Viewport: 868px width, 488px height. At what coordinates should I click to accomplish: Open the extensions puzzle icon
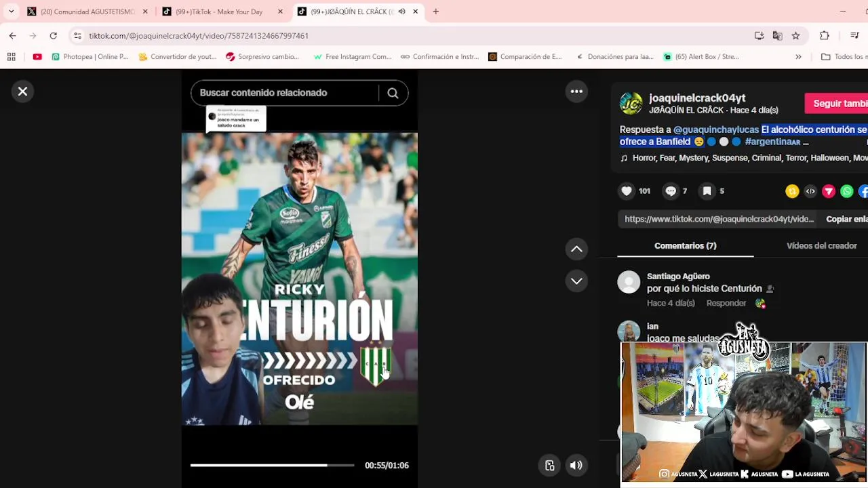click(x=825, y=35)
